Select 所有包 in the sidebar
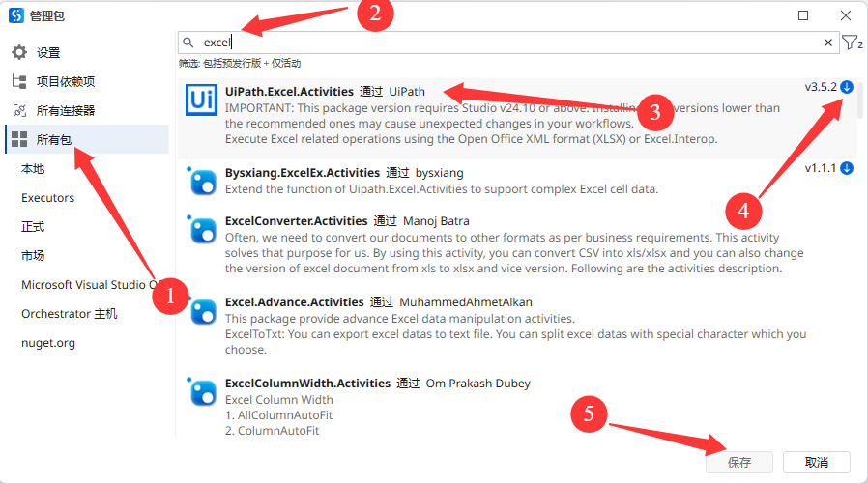This screenshot has height=484, width=868. pos(87,139)
